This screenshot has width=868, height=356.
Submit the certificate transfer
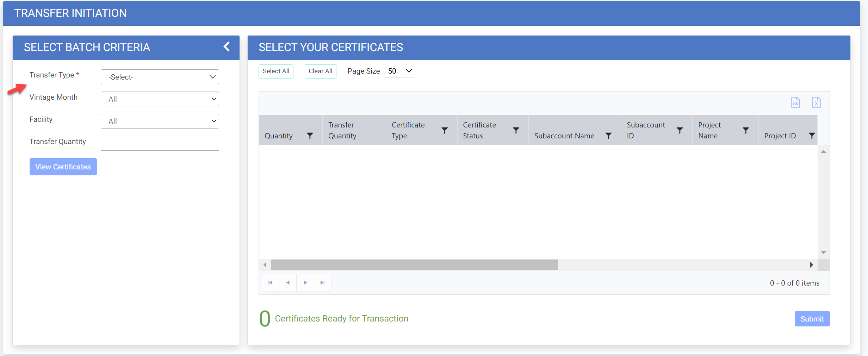point(812,319)
